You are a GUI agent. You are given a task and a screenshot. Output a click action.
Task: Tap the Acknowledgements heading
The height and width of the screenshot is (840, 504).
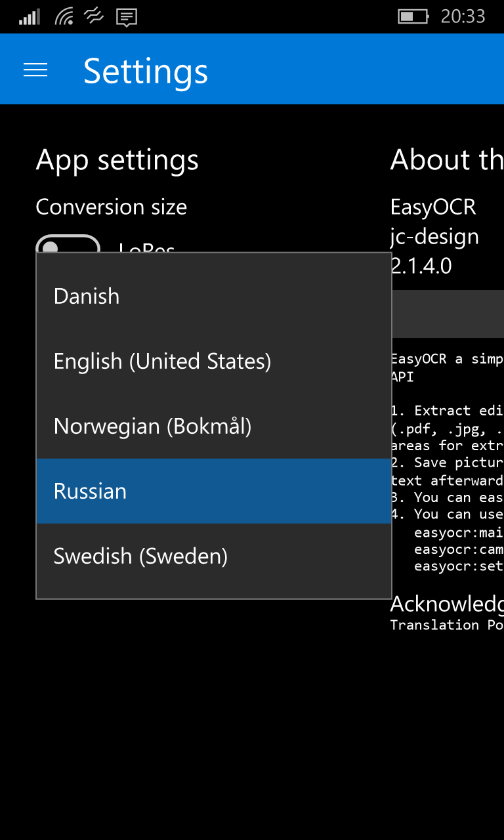click(x=446, y=604)
